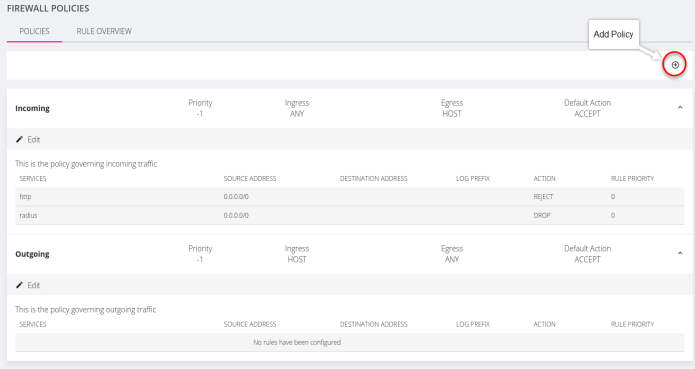The image size is (695, 369).
Task: Click Rule Priority column header under Incoming
Action: click(x=633, y=179)
